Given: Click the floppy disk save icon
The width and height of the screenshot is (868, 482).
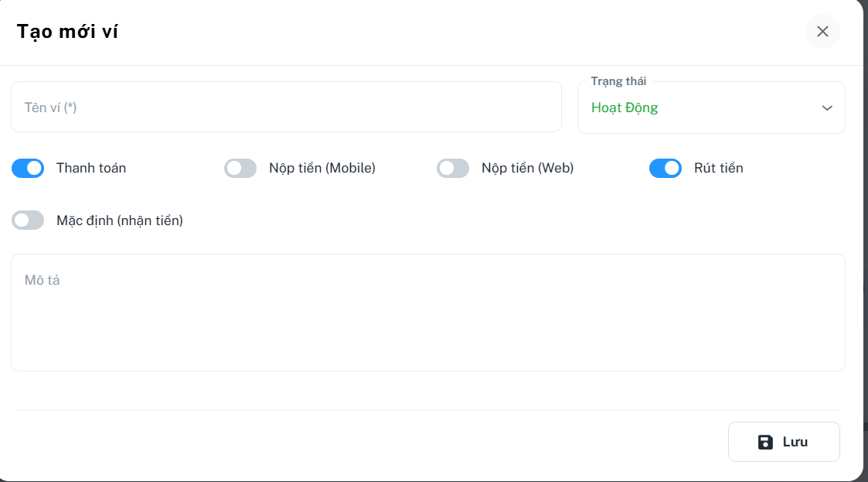Looking at the screenshot, I should coord(765,442).
